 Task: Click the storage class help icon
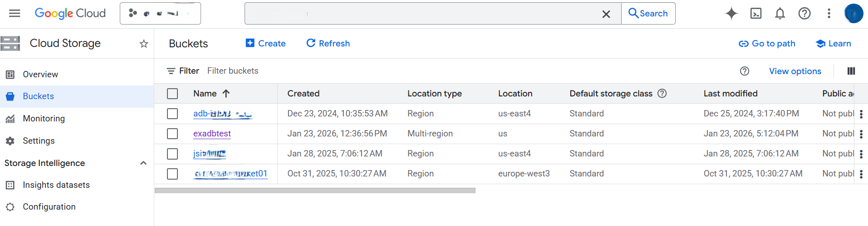[662, 93]
